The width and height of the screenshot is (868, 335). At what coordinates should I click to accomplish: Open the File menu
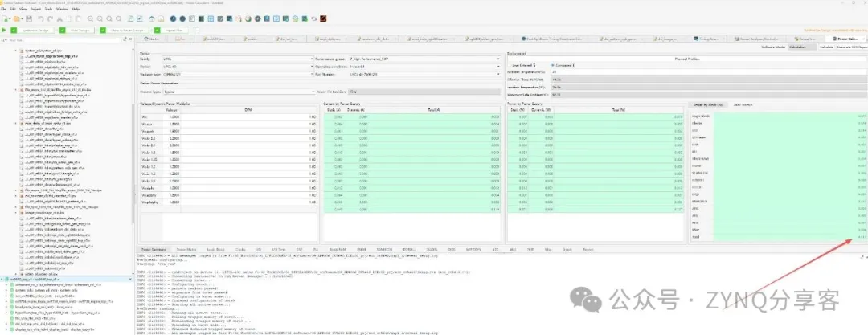point(5,10)
